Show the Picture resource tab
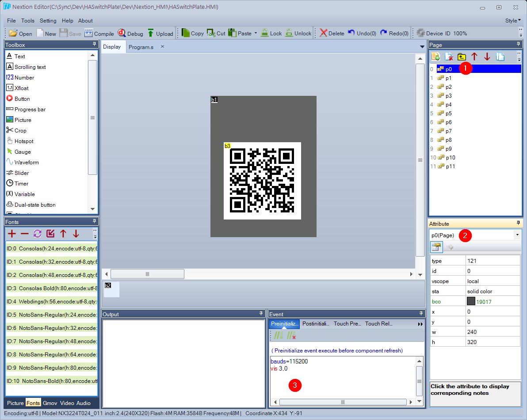527x420 pixels. [x=15, y=403]
